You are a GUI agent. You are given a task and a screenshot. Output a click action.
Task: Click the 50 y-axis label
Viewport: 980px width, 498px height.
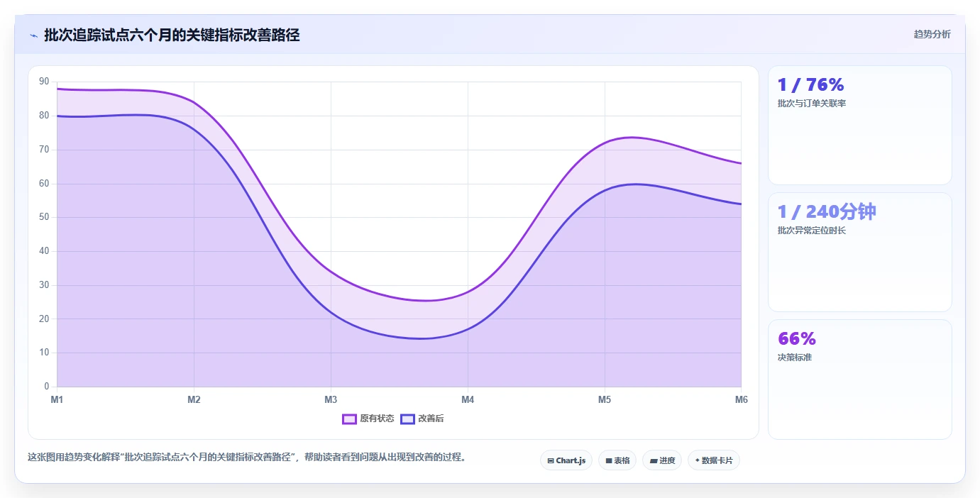pos(45,217)
